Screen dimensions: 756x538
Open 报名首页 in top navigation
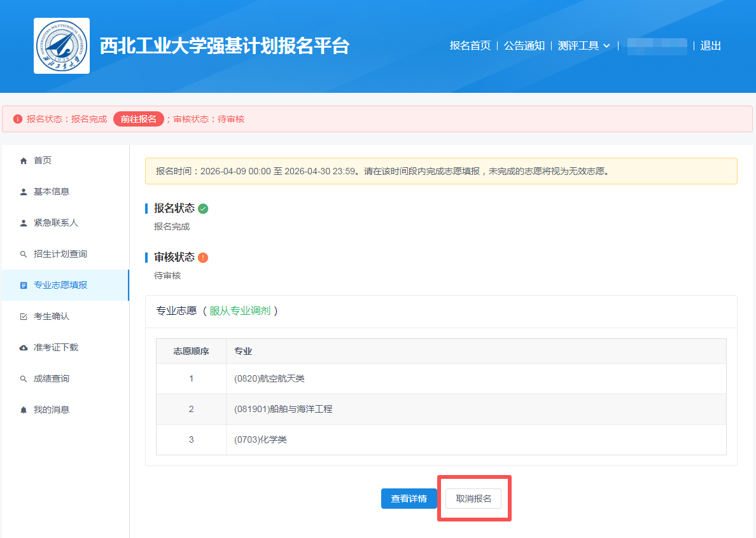tap(470, 46)
